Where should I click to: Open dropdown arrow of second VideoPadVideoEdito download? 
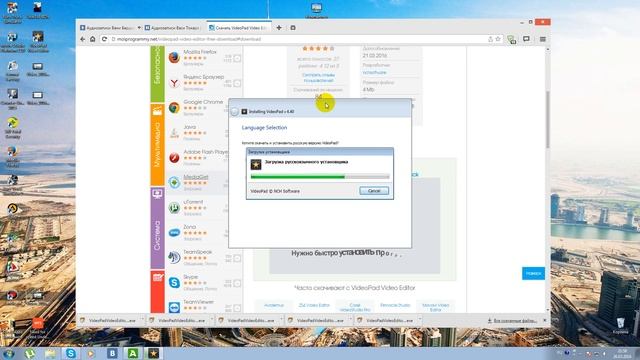[x=211, y=320]
